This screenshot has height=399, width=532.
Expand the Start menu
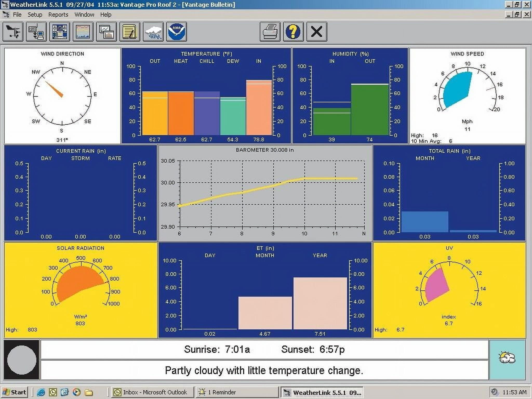point(16,392)
